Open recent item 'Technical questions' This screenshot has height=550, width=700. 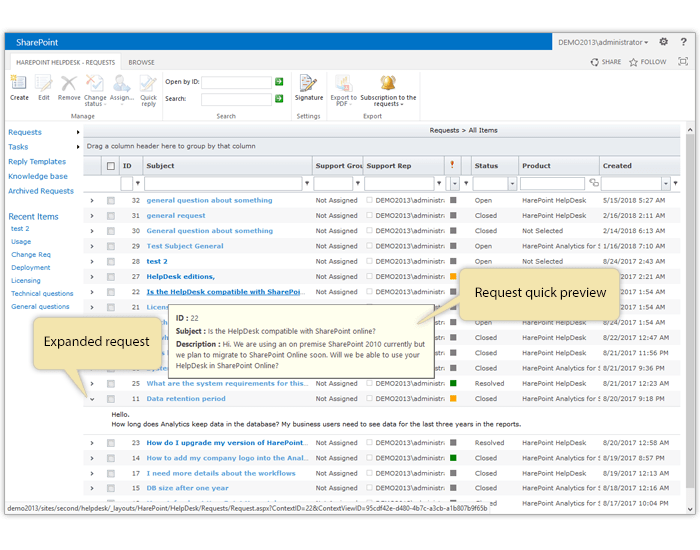click(x=42, y=293)
